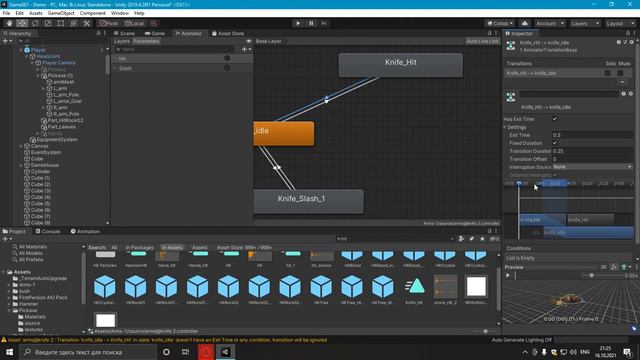The width and height of the screenshot is (640, 360).
Task: Select the Transform tool in the toolbar
Action: click(x=73, y=23)
